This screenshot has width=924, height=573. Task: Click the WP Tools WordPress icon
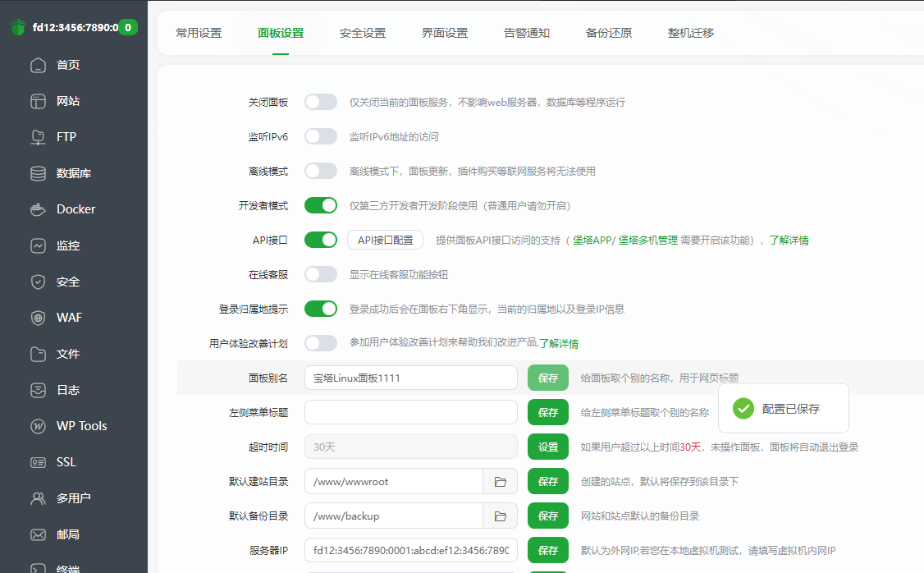(x=38, y=426)
